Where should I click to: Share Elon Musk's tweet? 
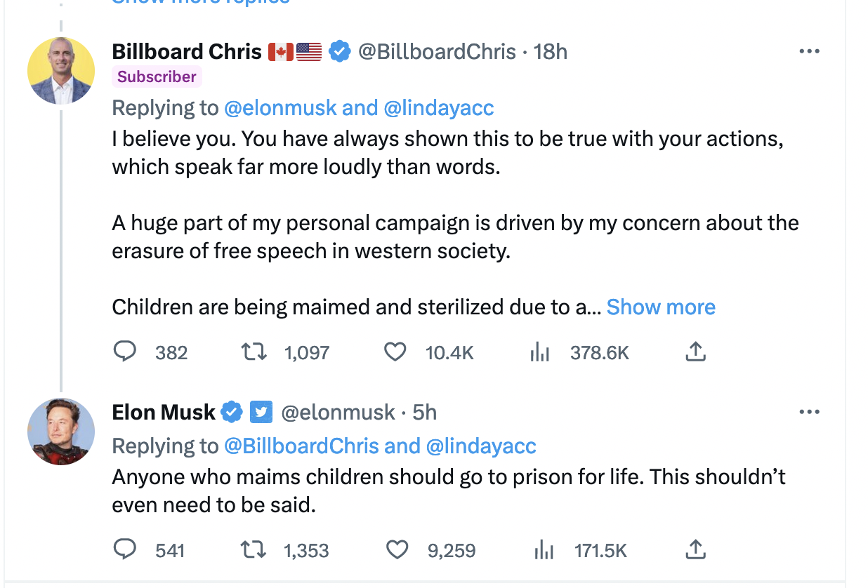(695, 550)
